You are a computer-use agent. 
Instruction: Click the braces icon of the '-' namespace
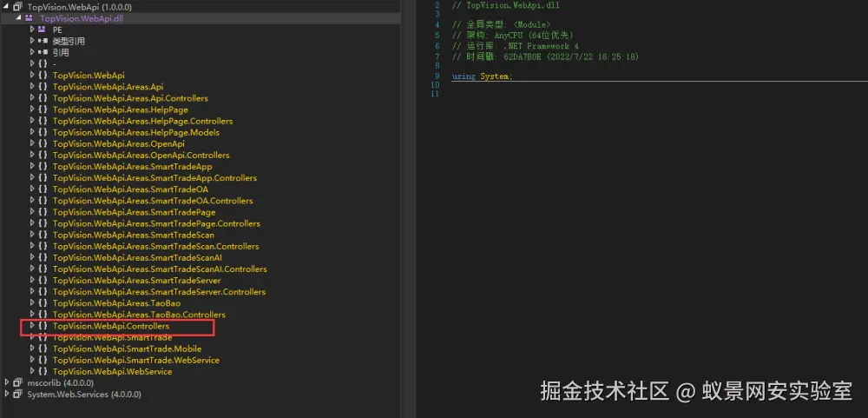pos(43,63)
